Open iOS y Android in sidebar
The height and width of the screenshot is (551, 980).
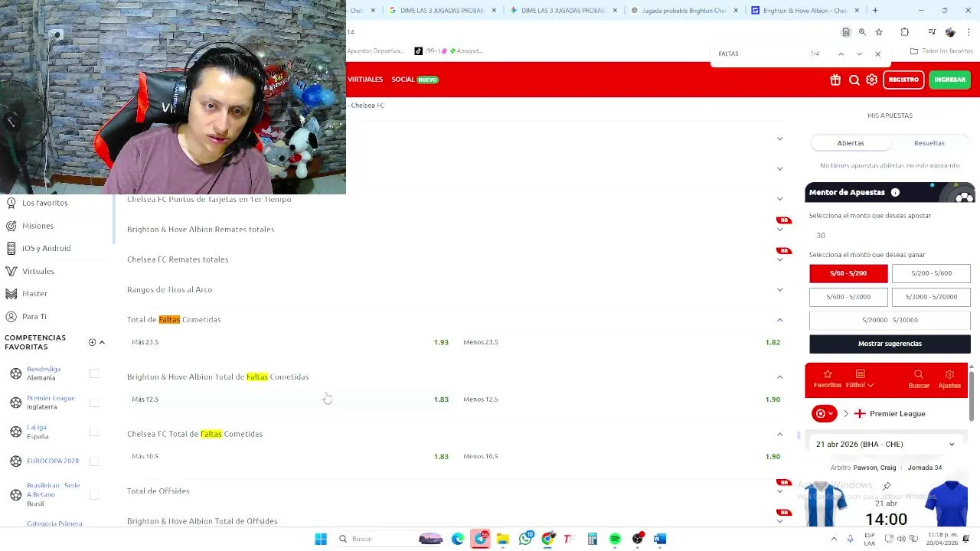coord(46,248)
